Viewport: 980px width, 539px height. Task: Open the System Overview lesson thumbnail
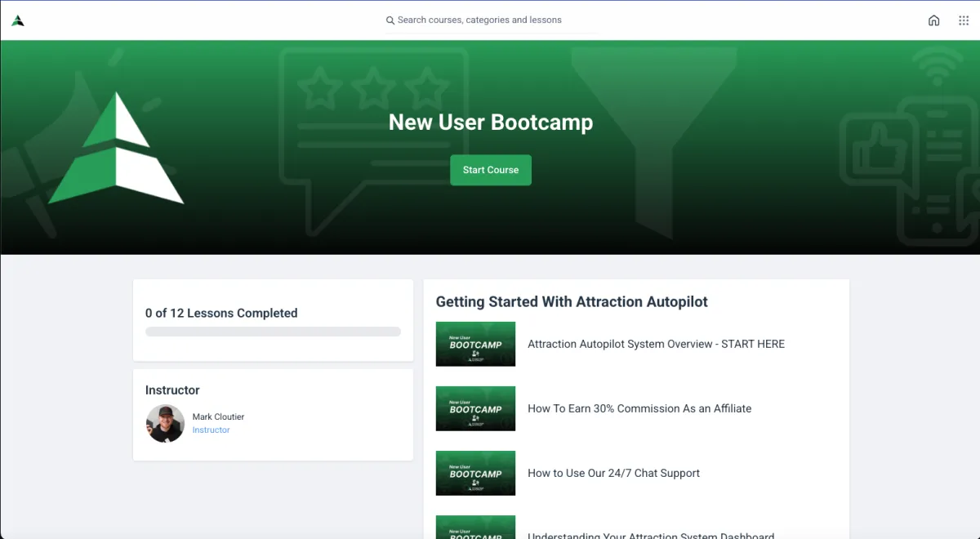click(475, 344)
